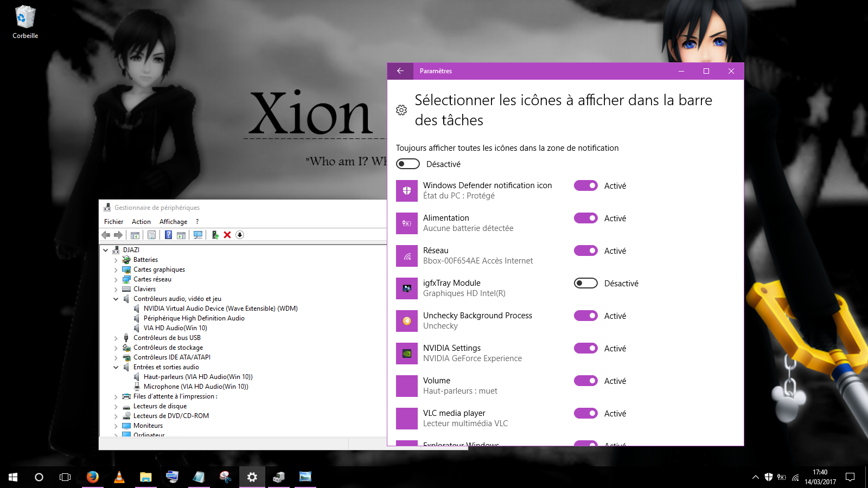
Task: Expand the Batteries node
Action: (x=116, y=260)
